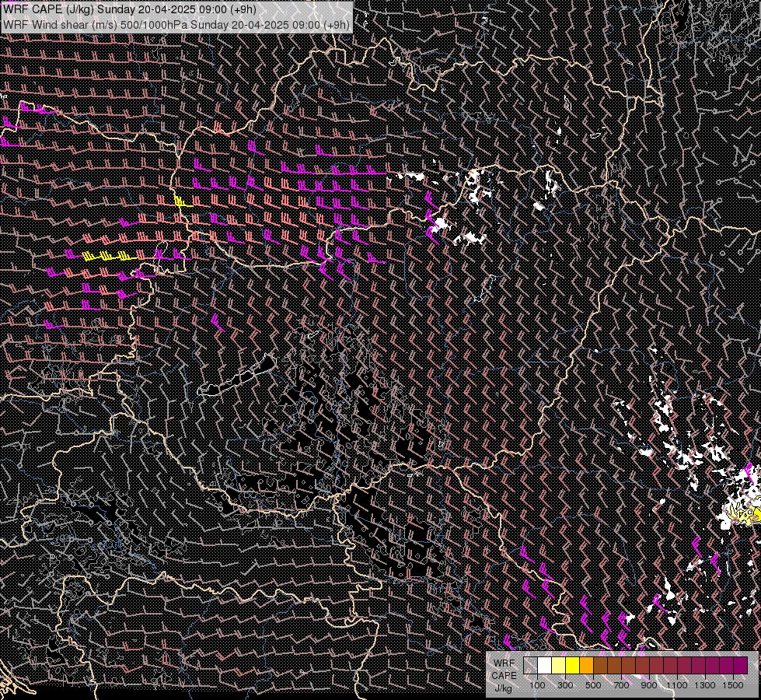
Task: Select the brown swatch starting at 500
Action: coord(600,665)
